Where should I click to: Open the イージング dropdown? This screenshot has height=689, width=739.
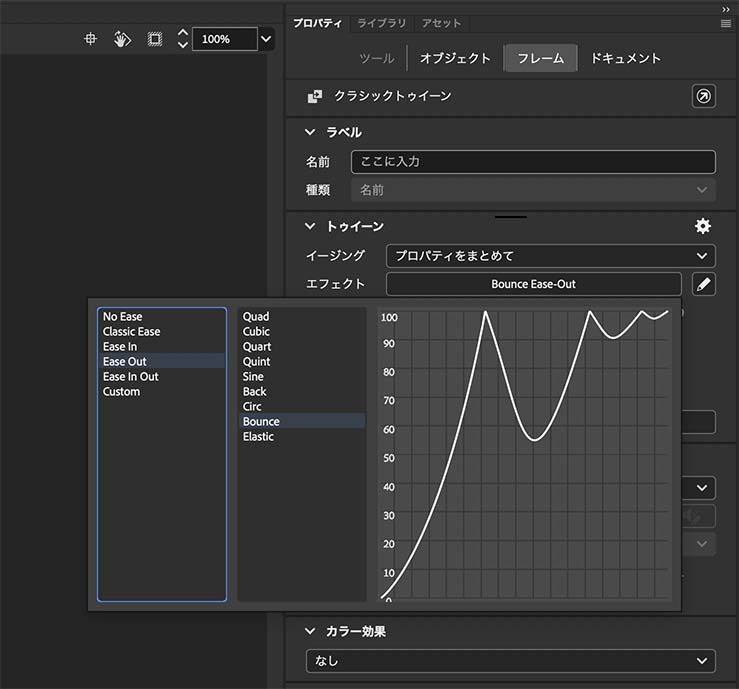pyautogui.click(x=550, y=255)
